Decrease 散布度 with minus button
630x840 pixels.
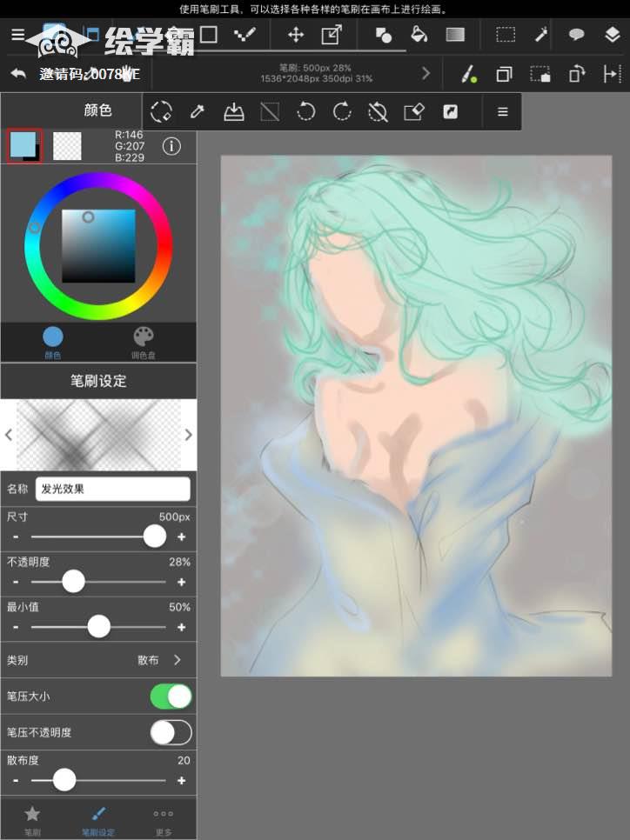(16, 781)
